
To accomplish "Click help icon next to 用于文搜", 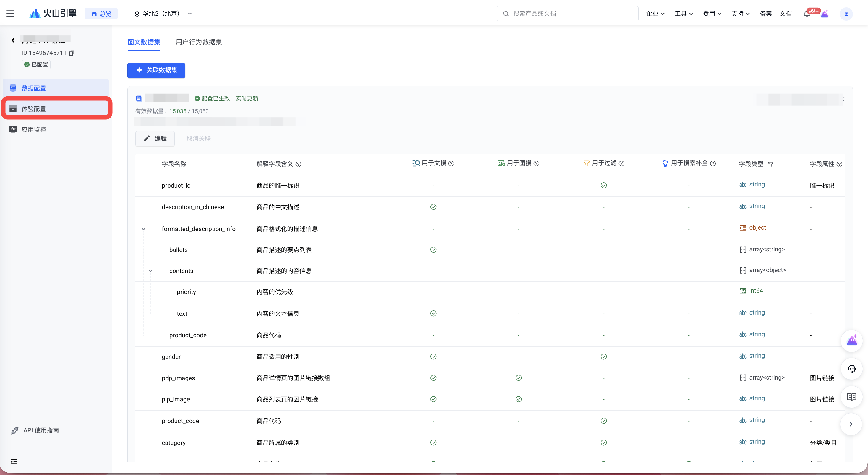I will 451,164.
